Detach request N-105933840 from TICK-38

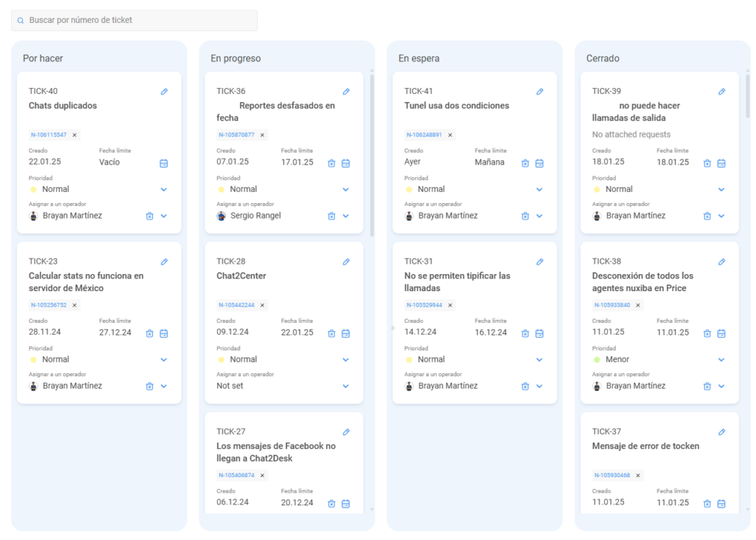[638, 306]
